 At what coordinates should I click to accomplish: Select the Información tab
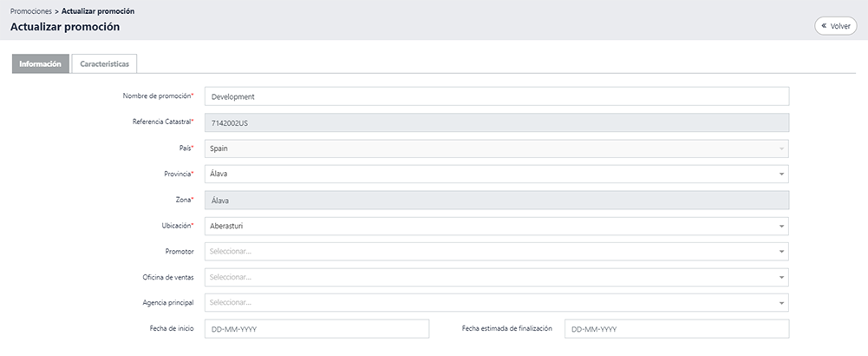41,63
